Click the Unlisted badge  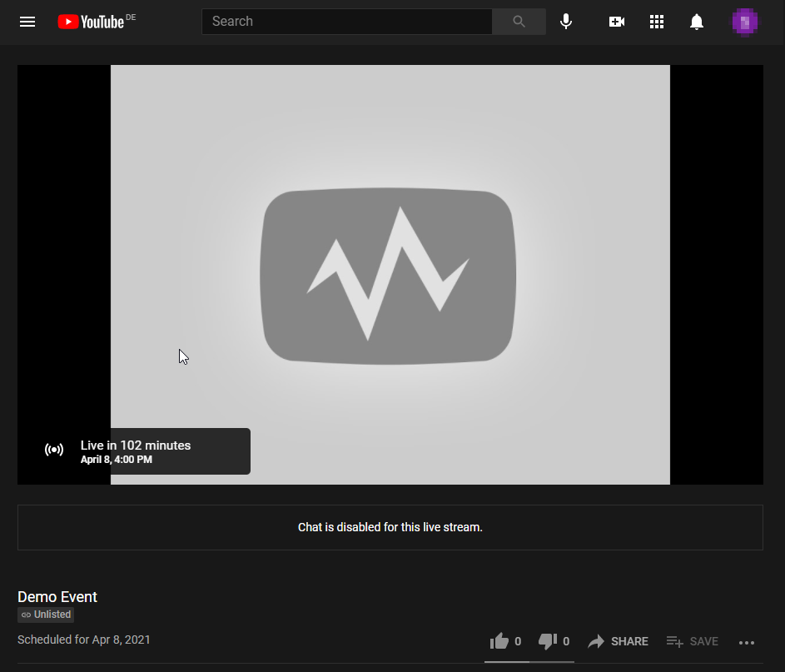[46, 615]
